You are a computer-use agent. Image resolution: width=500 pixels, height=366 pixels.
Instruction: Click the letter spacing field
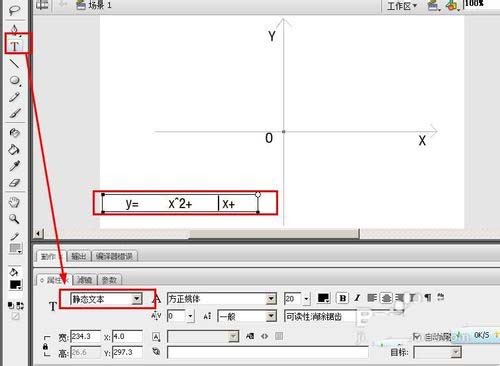tap(176, 316)
